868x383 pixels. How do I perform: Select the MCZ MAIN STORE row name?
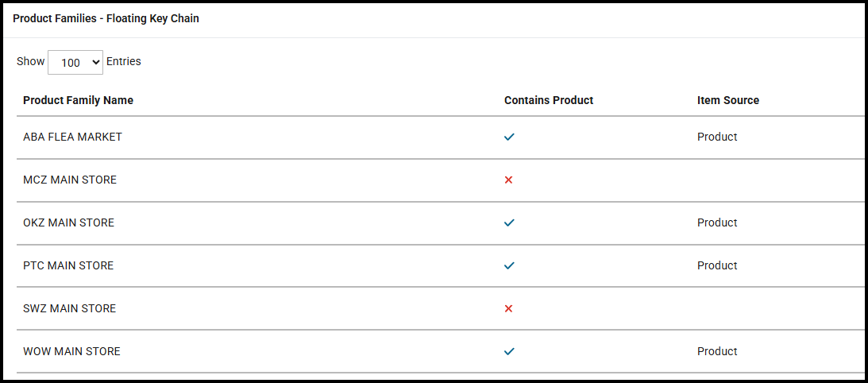[70, 180]
